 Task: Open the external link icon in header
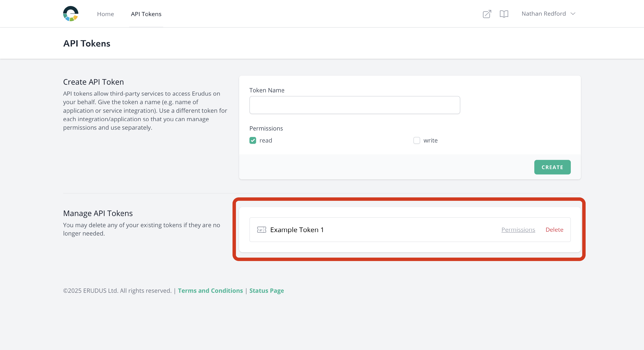coord(487,14)
